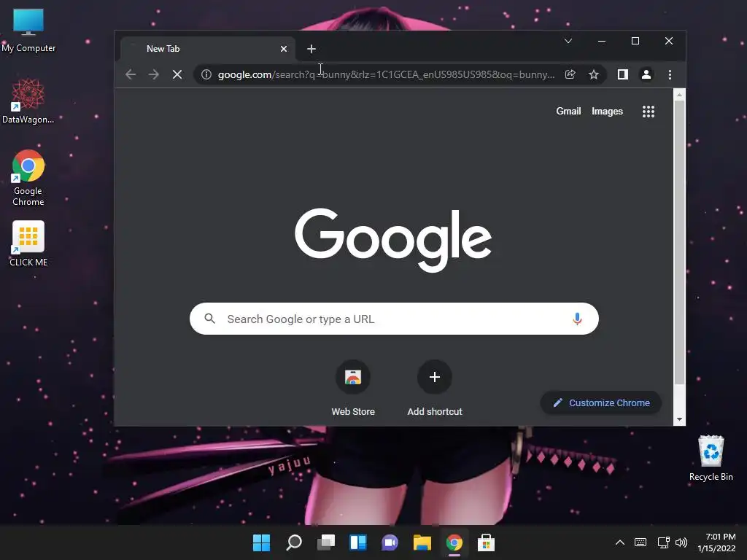
Task: View site information icon in address bar
Action: (x=206, y=74)
